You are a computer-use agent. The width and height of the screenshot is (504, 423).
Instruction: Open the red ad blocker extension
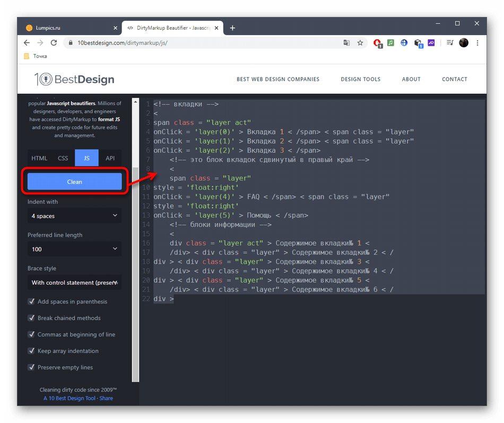tap(377, 43)
